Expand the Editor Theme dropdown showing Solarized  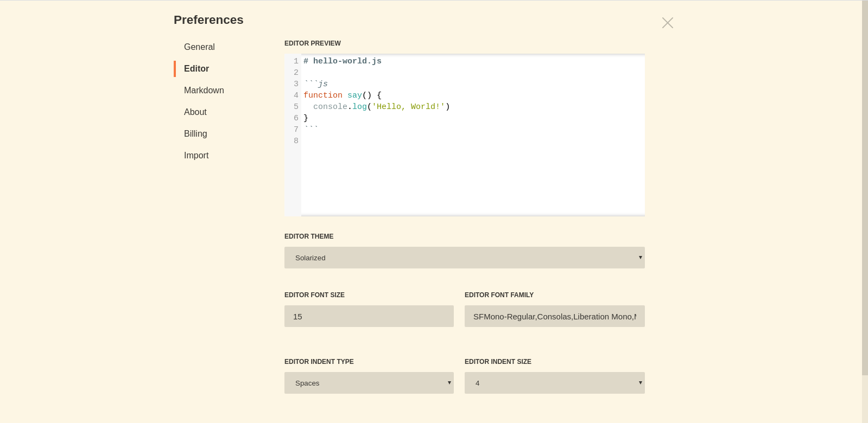(465, 258)
